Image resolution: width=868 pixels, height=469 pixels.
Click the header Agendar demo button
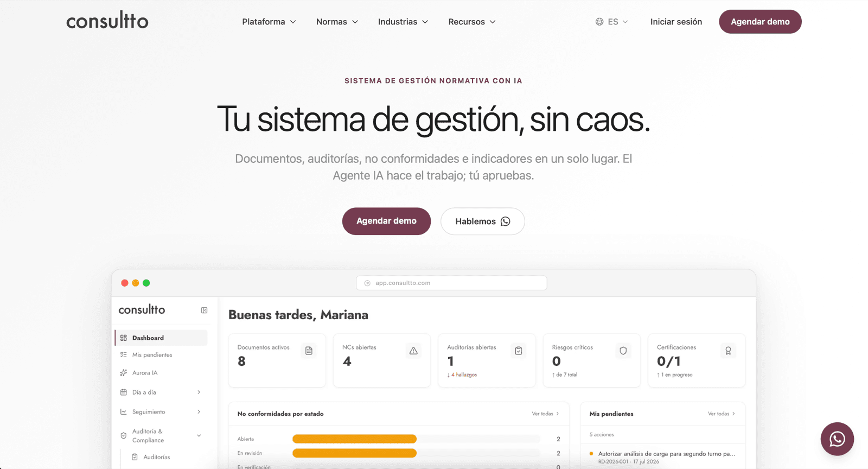[760, 22]
